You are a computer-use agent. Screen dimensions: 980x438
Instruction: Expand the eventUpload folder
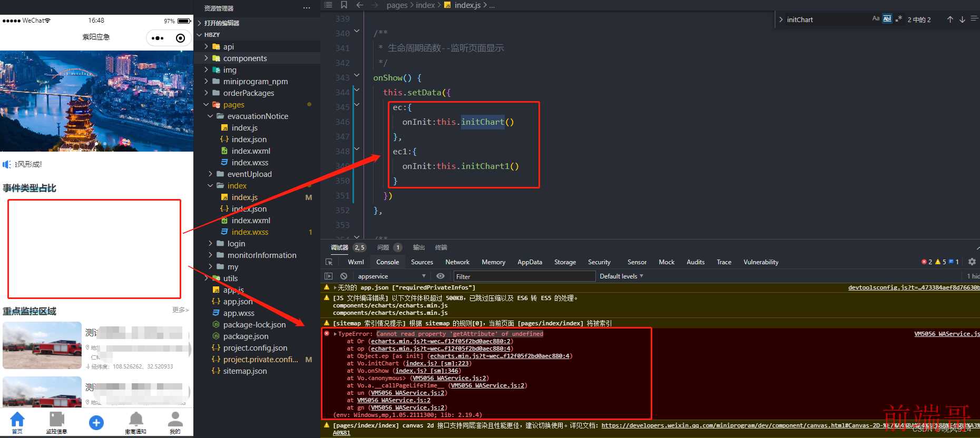[x=210, y=174]
